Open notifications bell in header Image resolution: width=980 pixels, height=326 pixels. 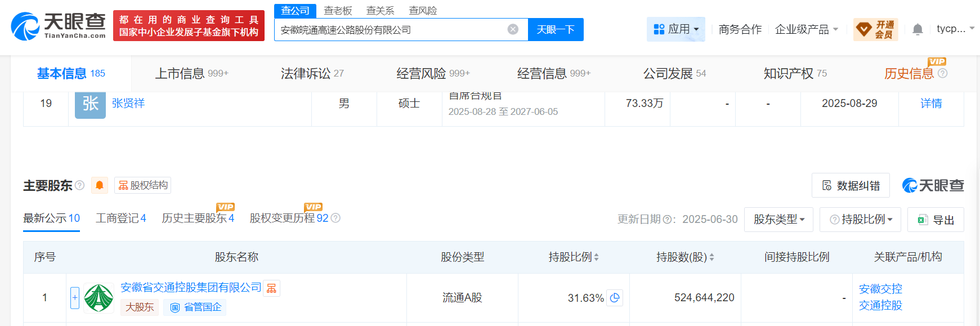pos(918,29)
